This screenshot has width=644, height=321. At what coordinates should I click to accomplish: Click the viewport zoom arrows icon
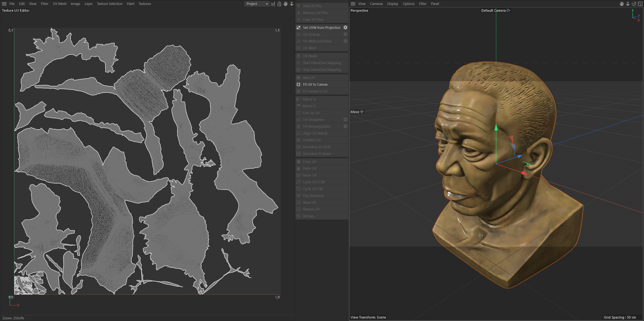[x=628, y=4]
